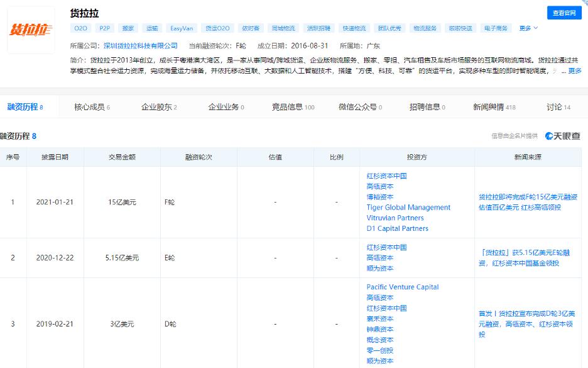Open D1 Capital Partners investor link
This screenshot has width=588, height=368.
[x=397, y=228]
